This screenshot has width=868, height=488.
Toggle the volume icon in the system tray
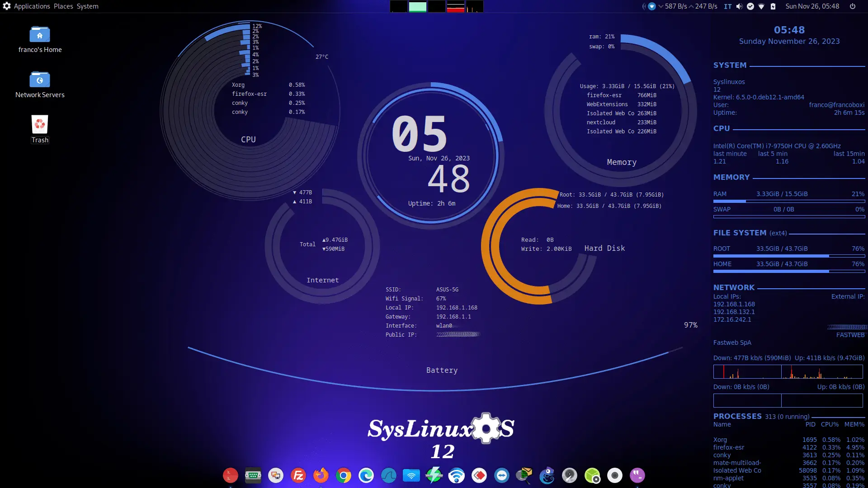738,6
